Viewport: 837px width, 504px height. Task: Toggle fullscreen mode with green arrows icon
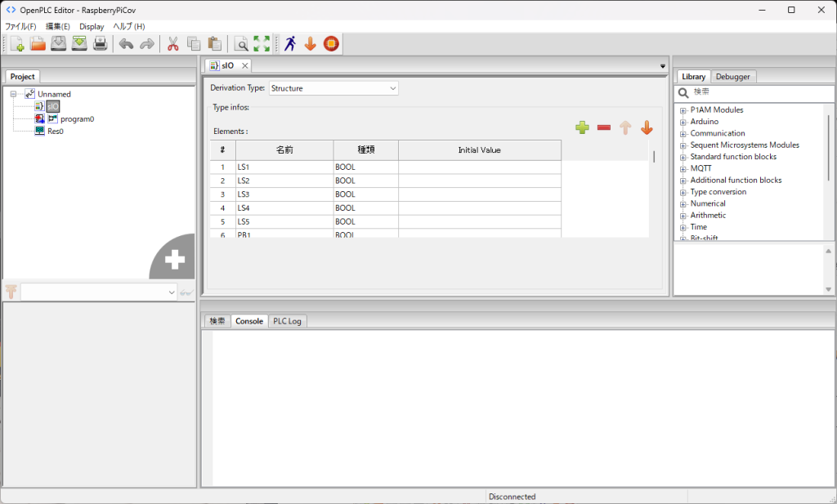pos(262,44)
